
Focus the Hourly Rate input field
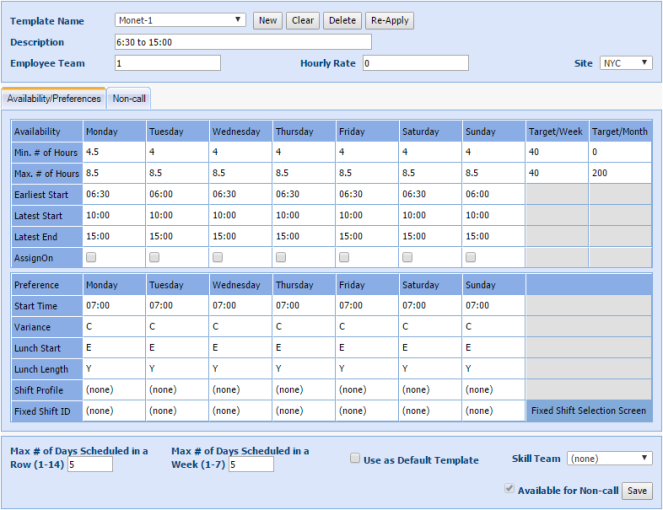(415, 63)
